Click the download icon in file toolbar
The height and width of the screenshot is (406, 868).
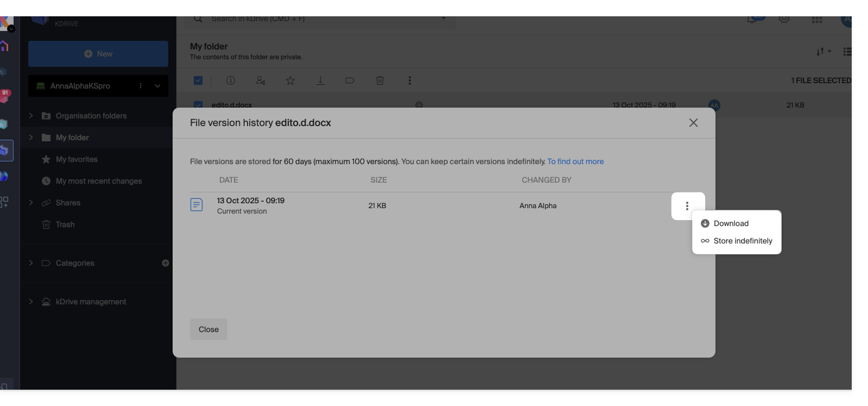(320, 80)
